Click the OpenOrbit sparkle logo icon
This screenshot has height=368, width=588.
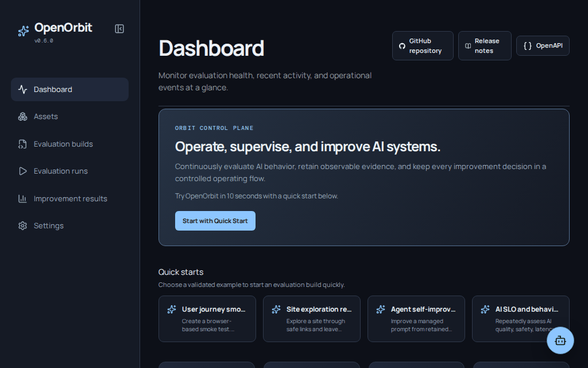point(24,31)
